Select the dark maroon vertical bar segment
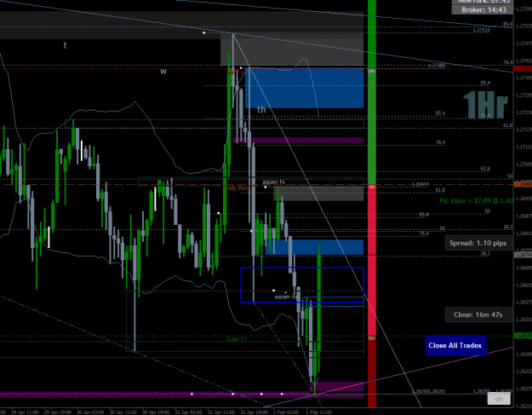Viewport: 532px width, 415px height. click(372, 372)
